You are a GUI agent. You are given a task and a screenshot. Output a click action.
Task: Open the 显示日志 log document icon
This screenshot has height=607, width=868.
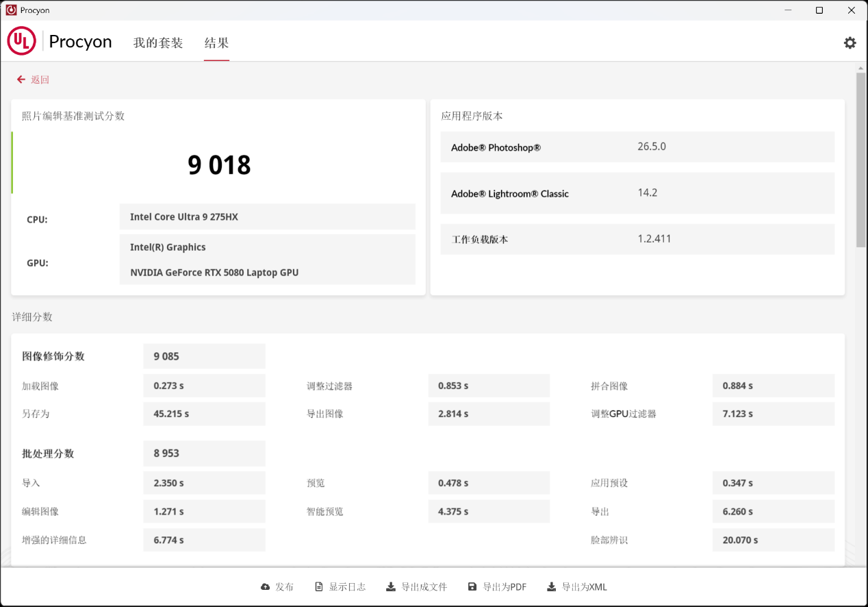318,586
